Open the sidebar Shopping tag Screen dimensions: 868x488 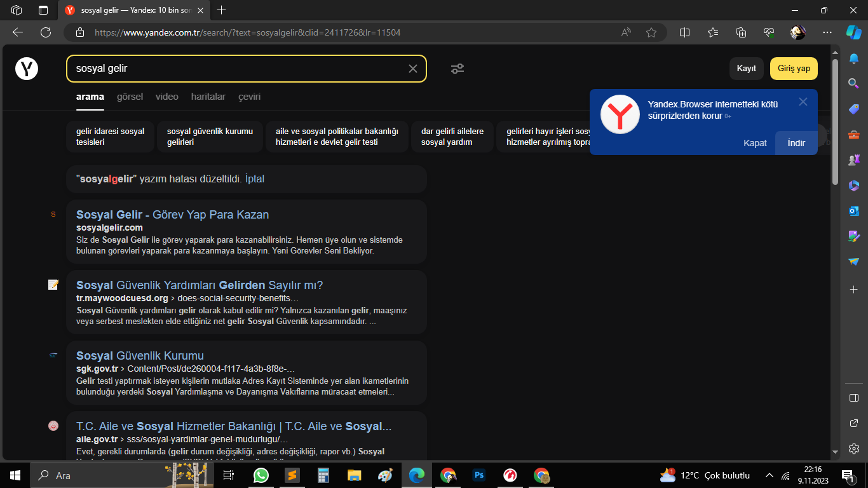click(x=854, y=109)
